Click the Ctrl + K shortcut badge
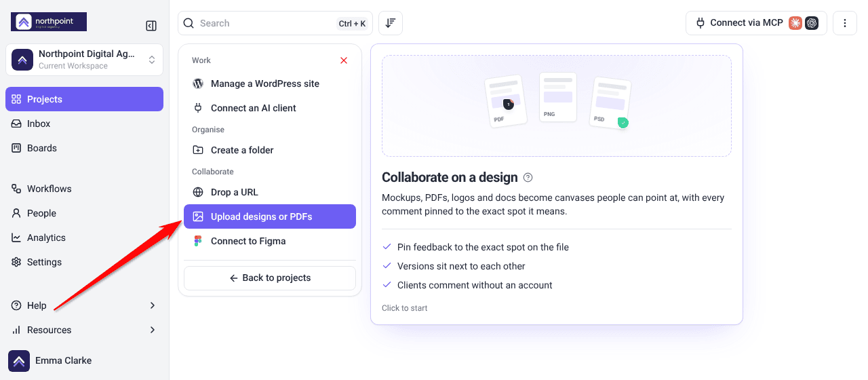 [x=352, y=24]
